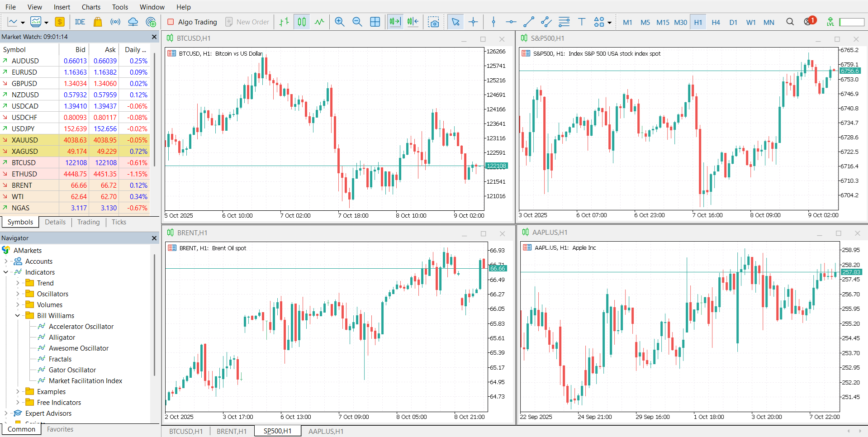
Task: Tile chart windows with grid icon
Action: click(375, 22)
